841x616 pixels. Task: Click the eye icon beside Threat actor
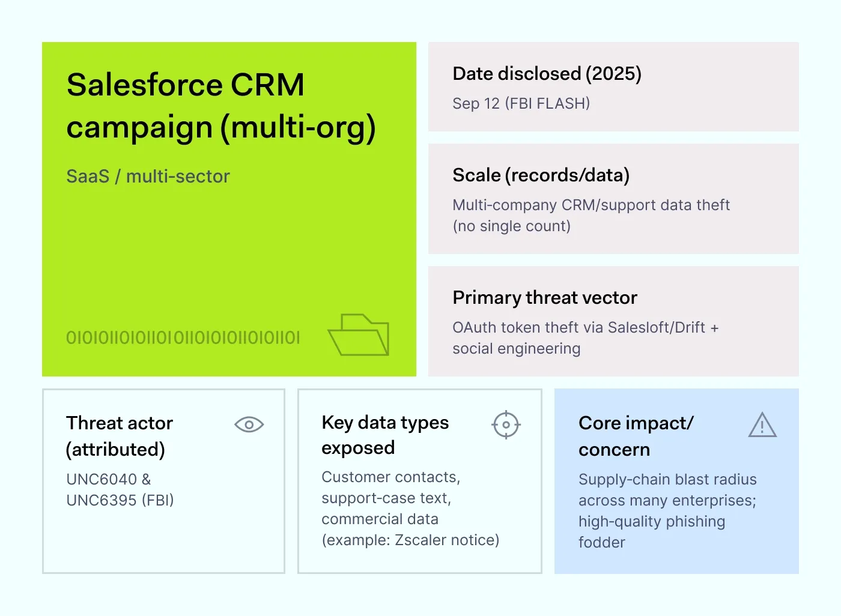coord(249,425)
